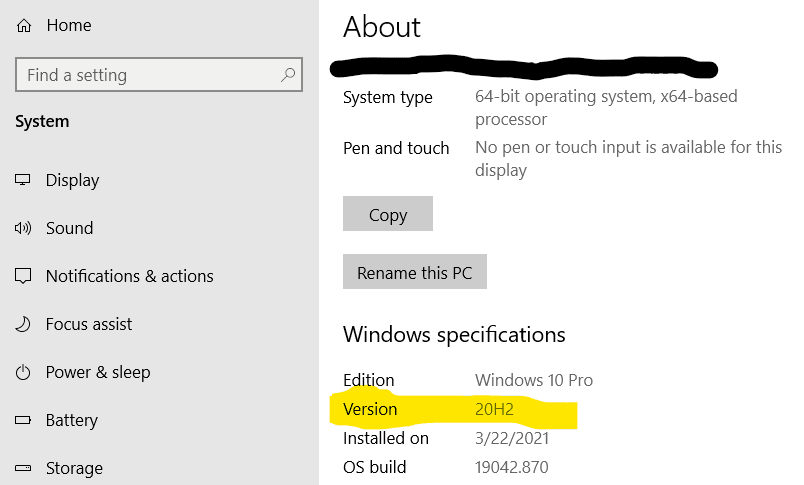Click the No pen or touch input text

coord(628,158)
